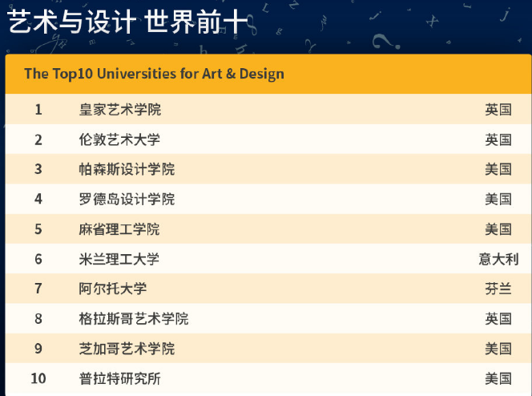This screenshot has height=396, width=532.
Task: Select 芝加哥艺术学院 in the list
Action: point(127,349)
